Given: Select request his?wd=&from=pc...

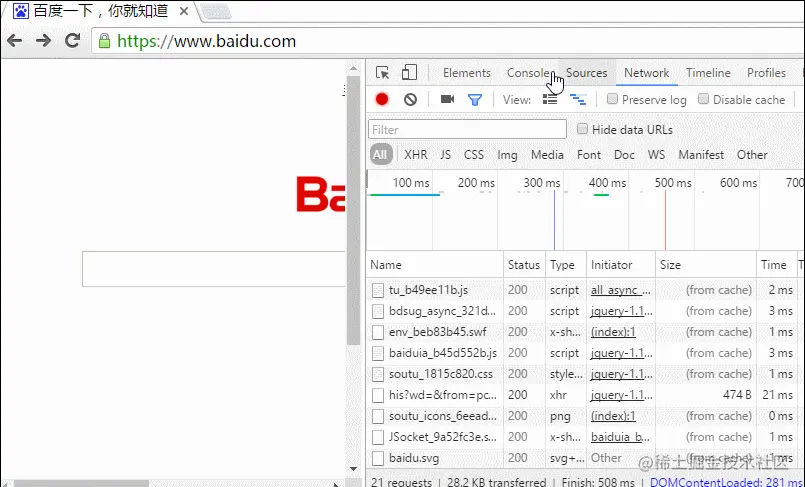Looking at the screenshot, I should pos(443,395).
